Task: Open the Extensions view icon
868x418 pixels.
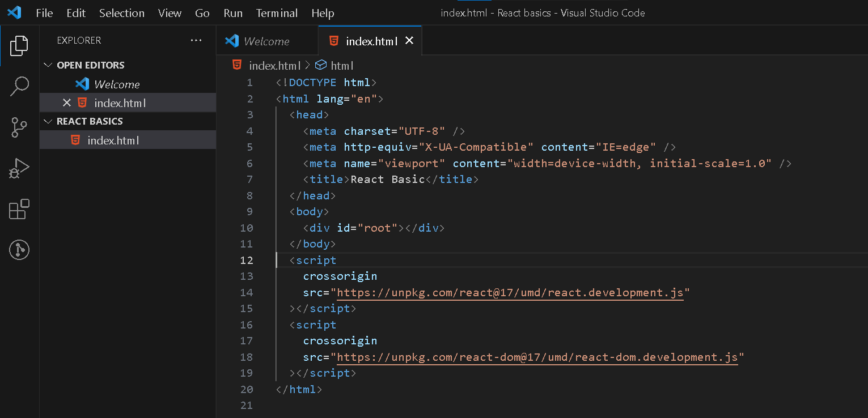Action: coord(19,209)
